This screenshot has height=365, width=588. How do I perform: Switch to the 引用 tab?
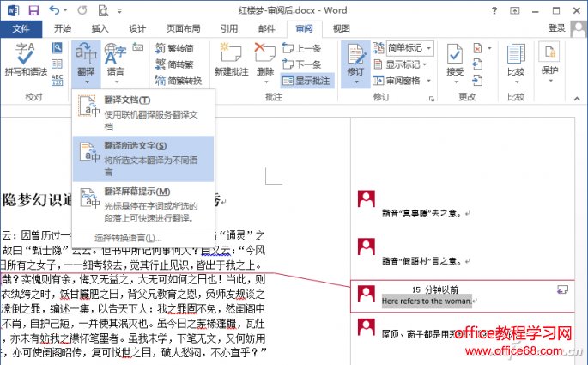[x=229, y=28]
